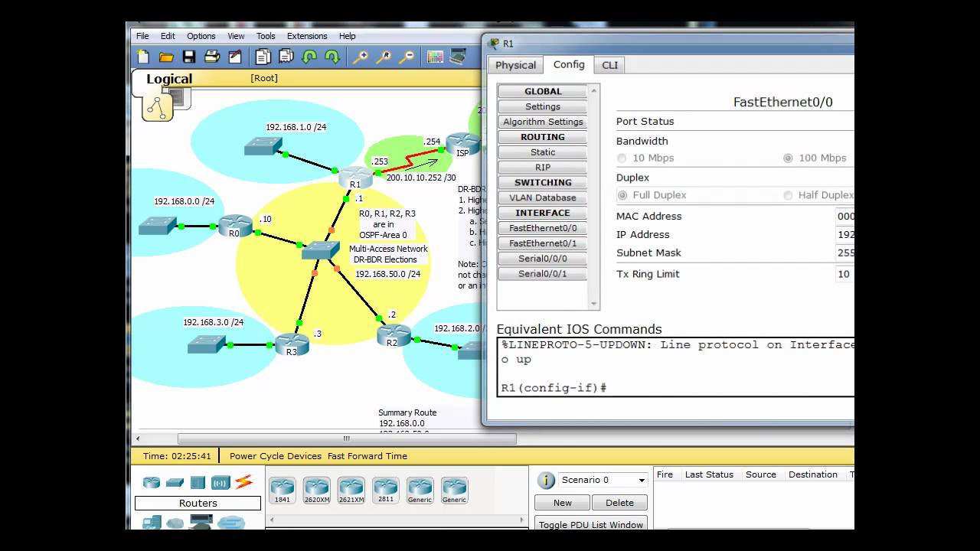Screen dimensions: 980x551
Task: Save the network with the floppy icon
Action: (x=189, y=57)
